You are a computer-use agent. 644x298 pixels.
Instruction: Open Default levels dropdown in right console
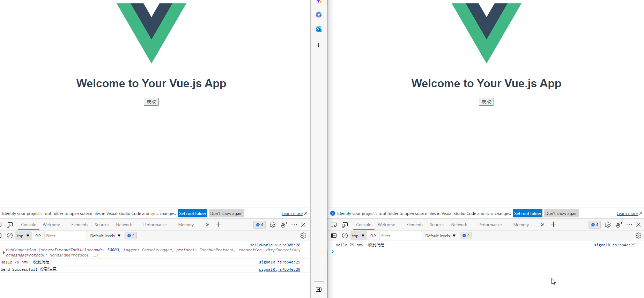[441, 236]
